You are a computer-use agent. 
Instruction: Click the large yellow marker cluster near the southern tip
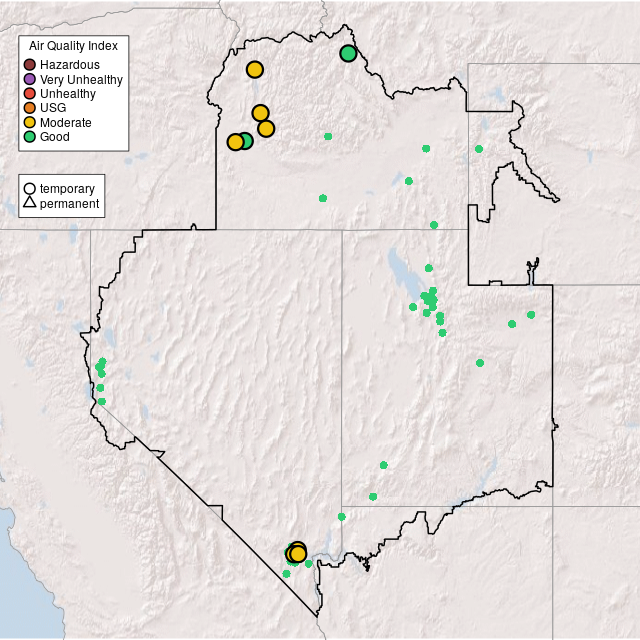tap(297, 553)
